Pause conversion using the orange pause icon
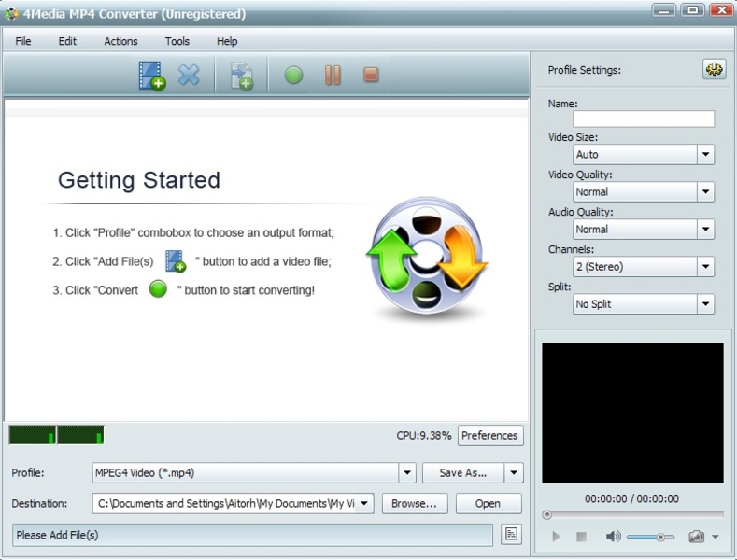The height and width of the screenshot is (560, 737). click(333, 76)
